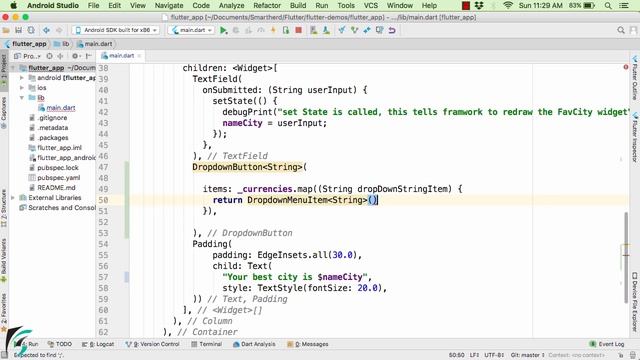Open the Version Control tool window
This screenshot has height=360, width=640.
pos(152,344)
